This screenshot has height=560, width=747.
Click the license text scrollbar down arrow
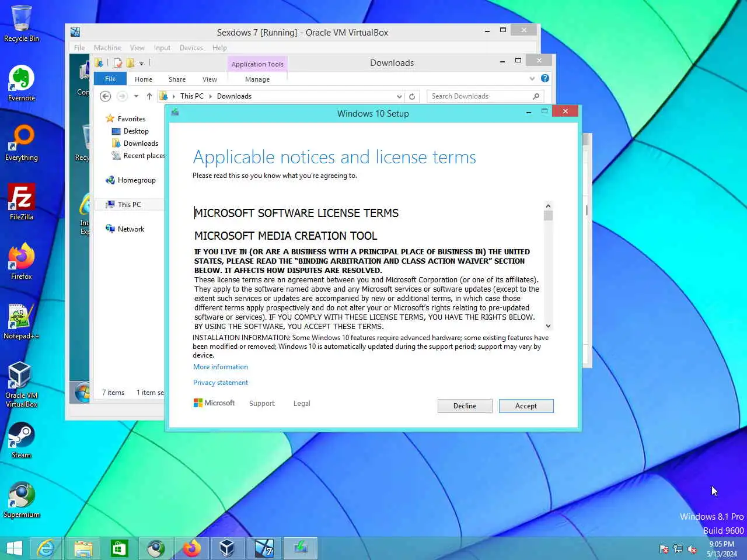tap(548, 326)
